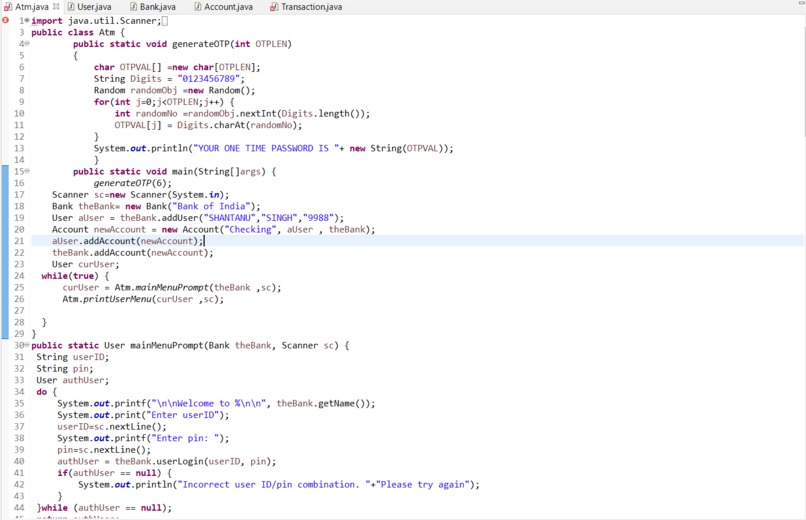This screenshot has height=520, width=806.
Task: Click the 'public class Atm {' declaration
Action: (78, 32)
